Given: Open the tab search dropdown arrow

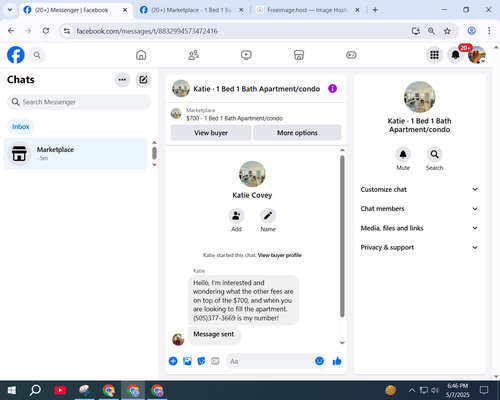Looking at the screenshot, I should [x=10, y=10].
